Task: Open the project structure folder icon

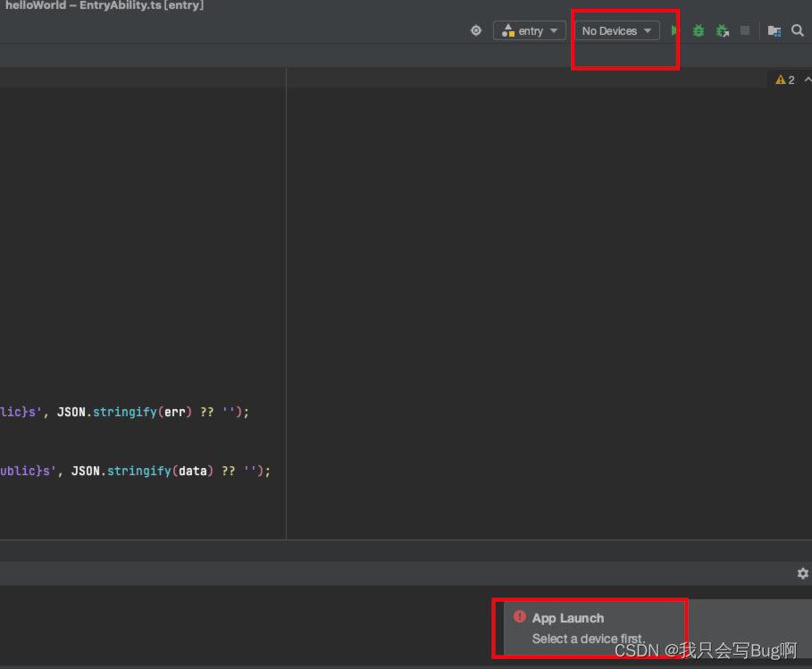Action: [x=774, y=31]
